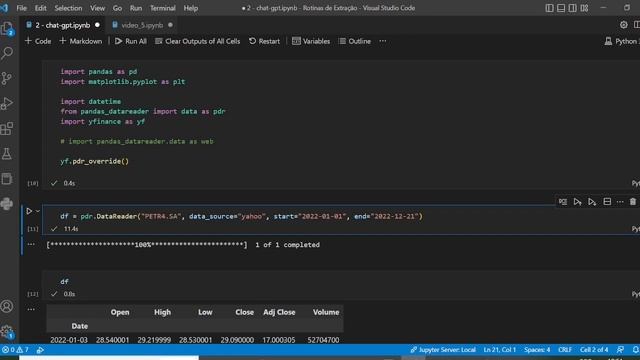The width and height of the screenshot is (640, 360).
Task: Run the DataReader cell with play button
Action: tap(29, 211)
